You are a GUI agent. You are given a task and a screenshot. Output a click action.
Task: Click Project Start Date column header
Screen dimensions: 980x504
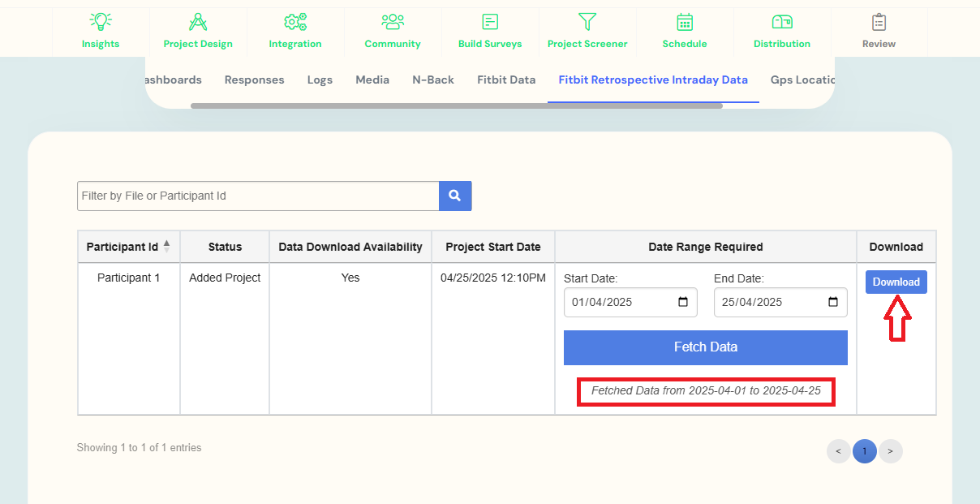493,247
